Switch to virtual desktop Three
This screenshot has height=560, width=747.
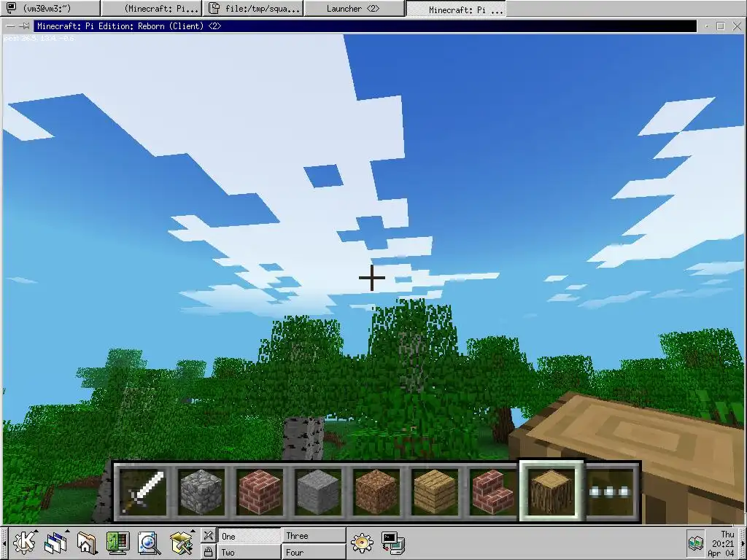pyautogui.click(x=314, y=536)
